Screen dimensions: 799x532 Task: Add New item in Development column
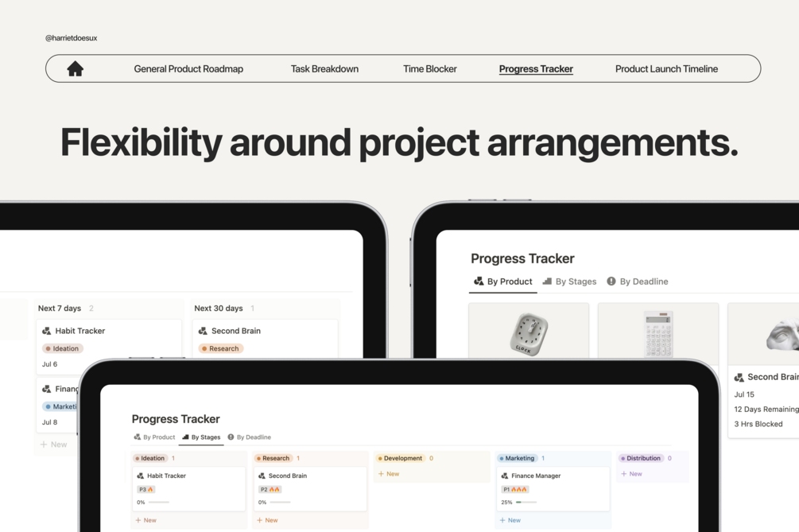pyautogui.click(x=388, y=474)
